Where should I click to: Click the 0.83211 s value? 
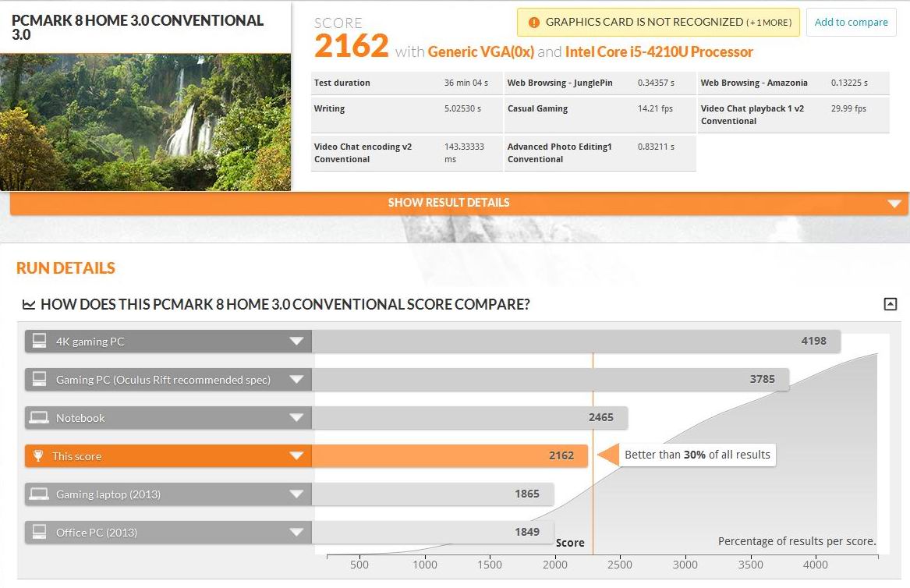pos(656,147)
